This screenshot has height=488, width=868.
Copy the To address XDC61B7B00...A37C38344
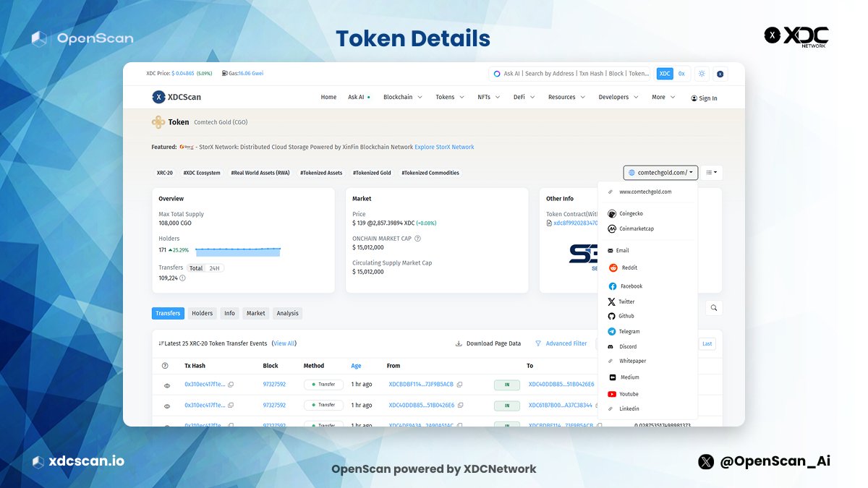coord(598,406)
